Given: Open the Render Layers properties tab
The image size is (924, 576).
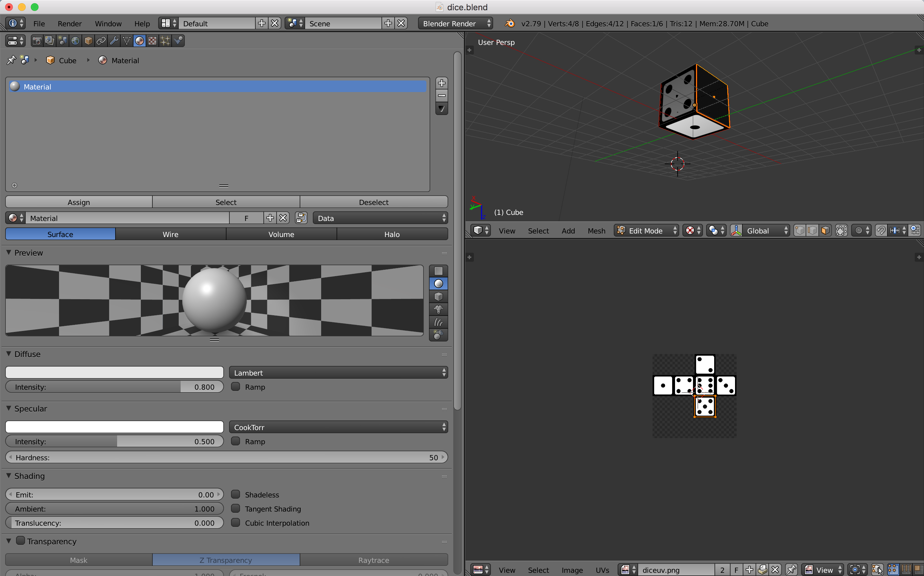Looking at the screenshot, I should (x=49, y=41).
